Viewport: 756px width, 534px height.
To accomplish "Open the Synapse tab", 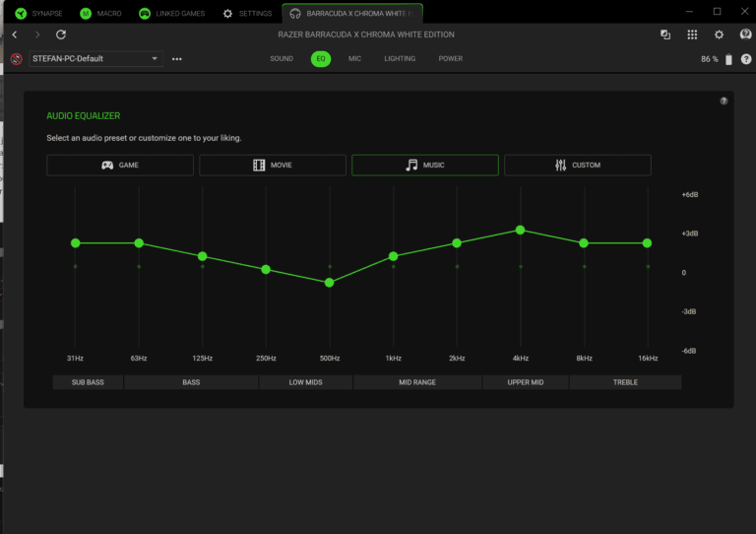I will (38, 13).
